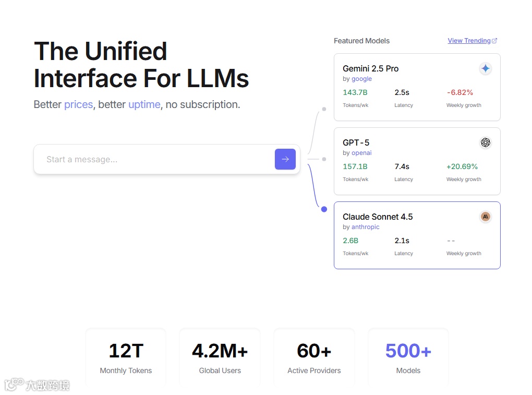Image resolution: width=532 pixels, height=395 pixels.
Task: Click the 157.1B tokens value
Action: point(355,166)
